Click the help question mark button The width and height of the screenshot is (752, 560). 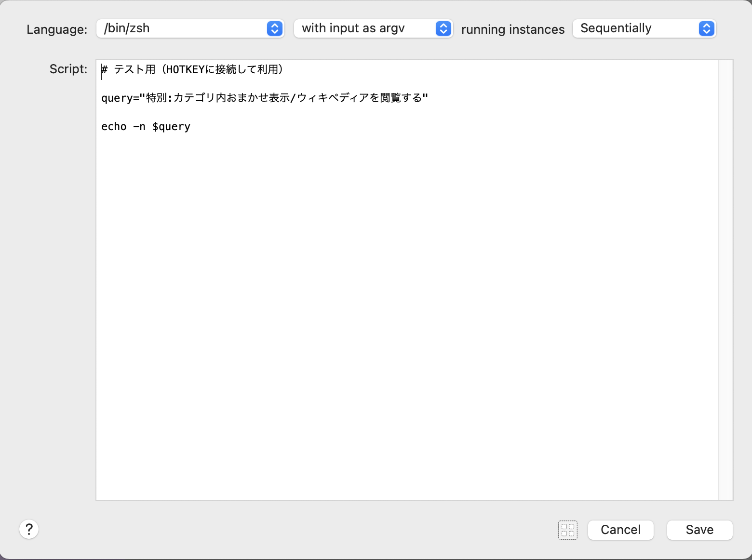(x=29, y=529)
